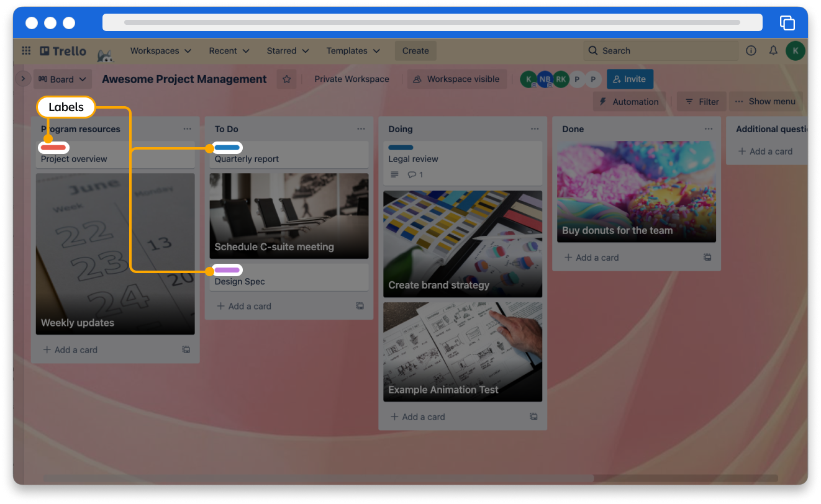Click the Trello logo
This screenshot has width=821, height=504.
pos(63,51)
